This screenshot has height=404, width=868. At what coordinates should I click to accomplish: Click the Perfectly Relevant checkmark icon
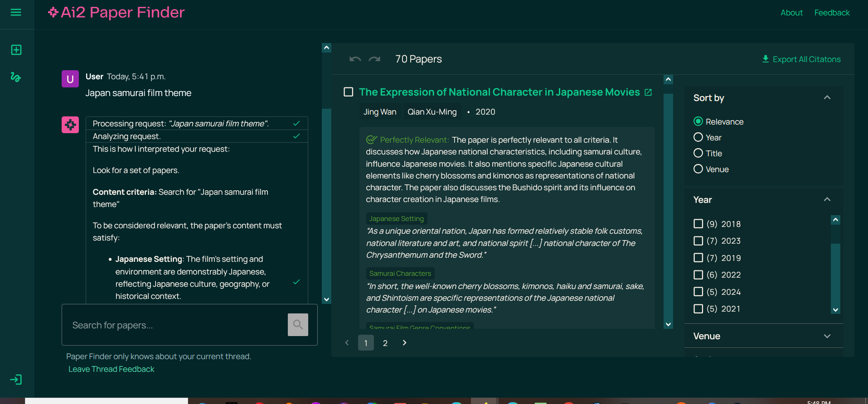pos(372,139)
